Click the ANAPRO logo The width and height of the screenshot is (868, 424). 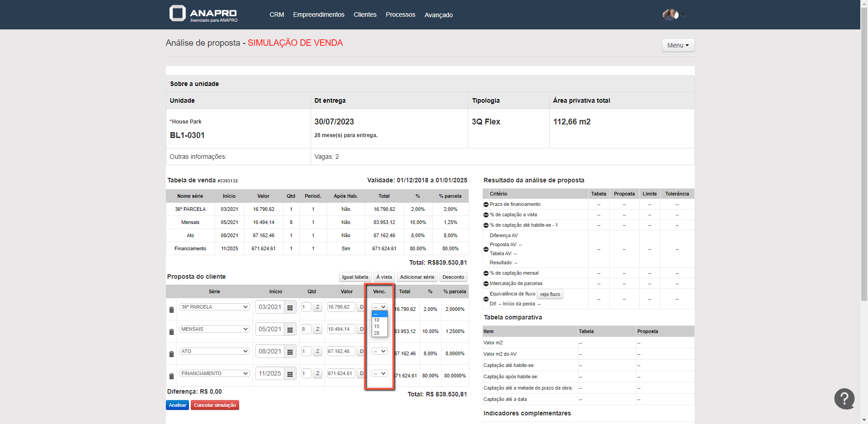tap(203, 14)
